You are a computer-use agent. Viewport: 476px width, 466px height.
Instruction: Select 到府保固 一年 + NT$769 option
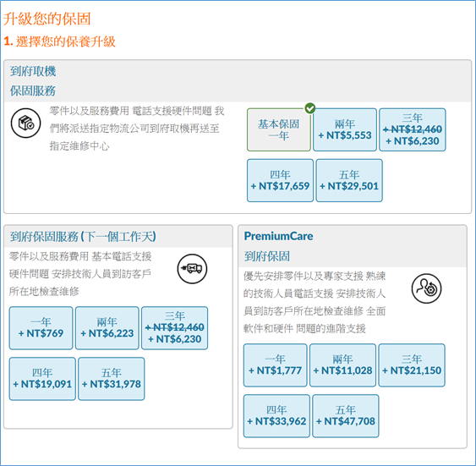coord(41,328)
